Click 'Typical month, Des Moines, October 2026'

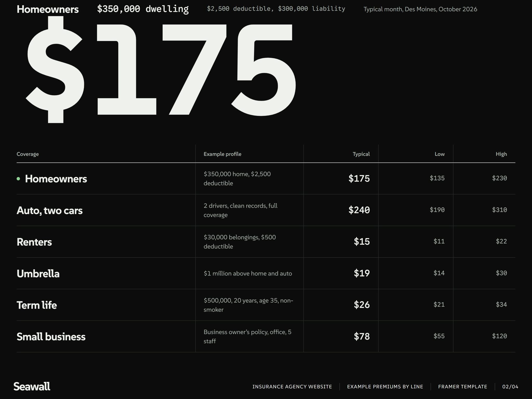tap(420, 9)
